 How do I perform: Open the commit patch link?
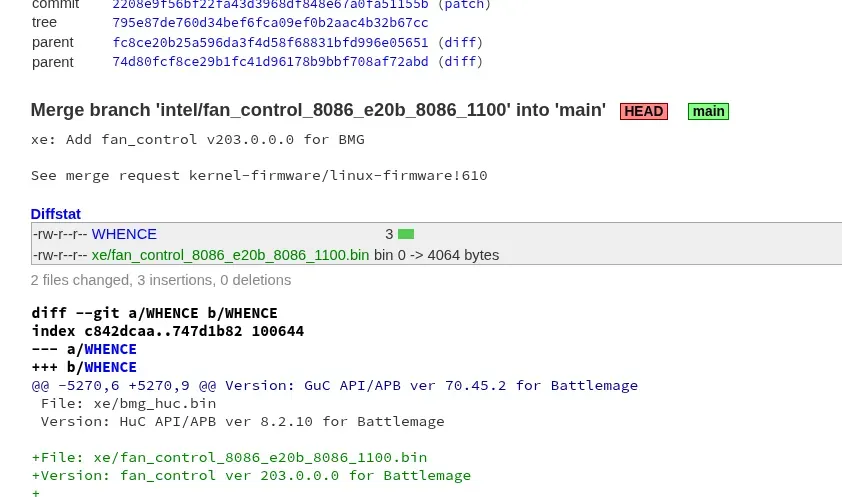pyautogui.click(x=464, y=4)
